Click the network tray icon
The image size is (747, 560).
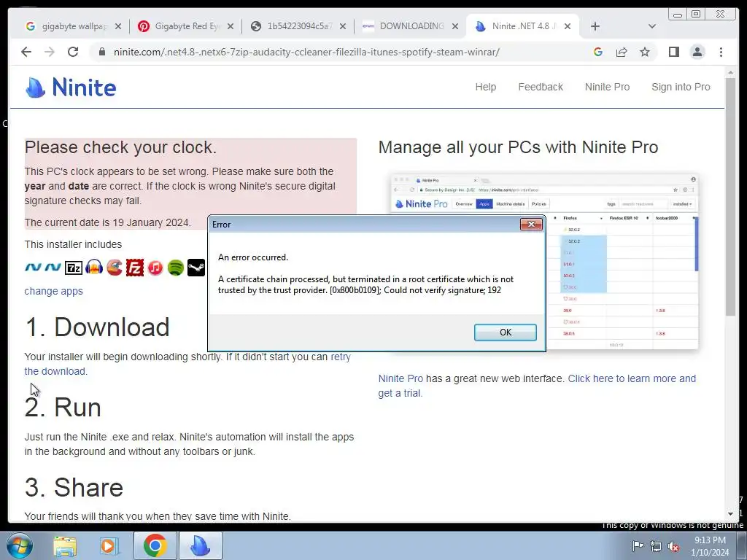click(656, 546)
